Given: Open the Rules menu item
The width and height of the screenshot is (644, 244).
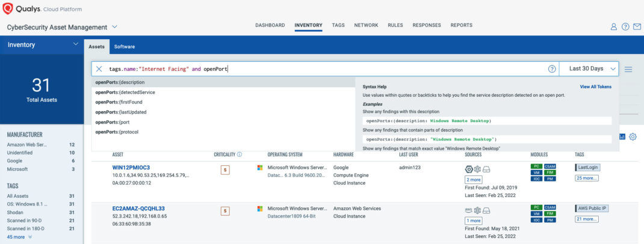Looking at the screenshot, I should [x=395, y=25].
